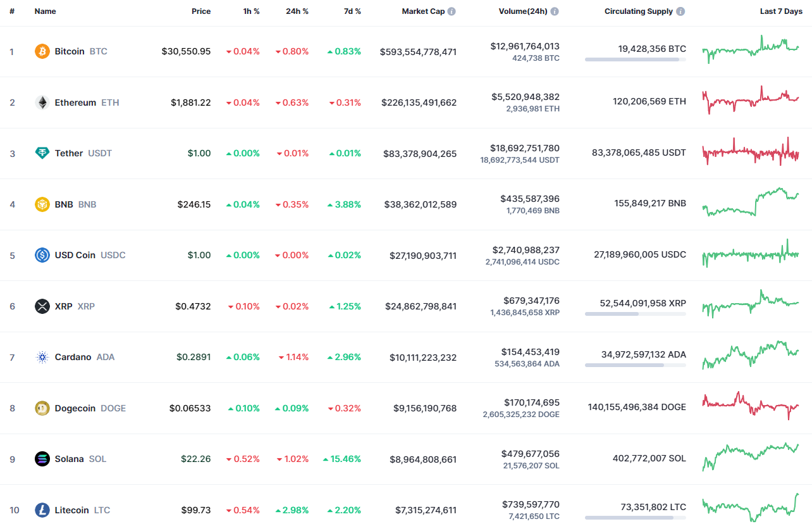The image size is (812, 531).
Task: Select the XRP coin logo
Action: click(x=42, y=306)
